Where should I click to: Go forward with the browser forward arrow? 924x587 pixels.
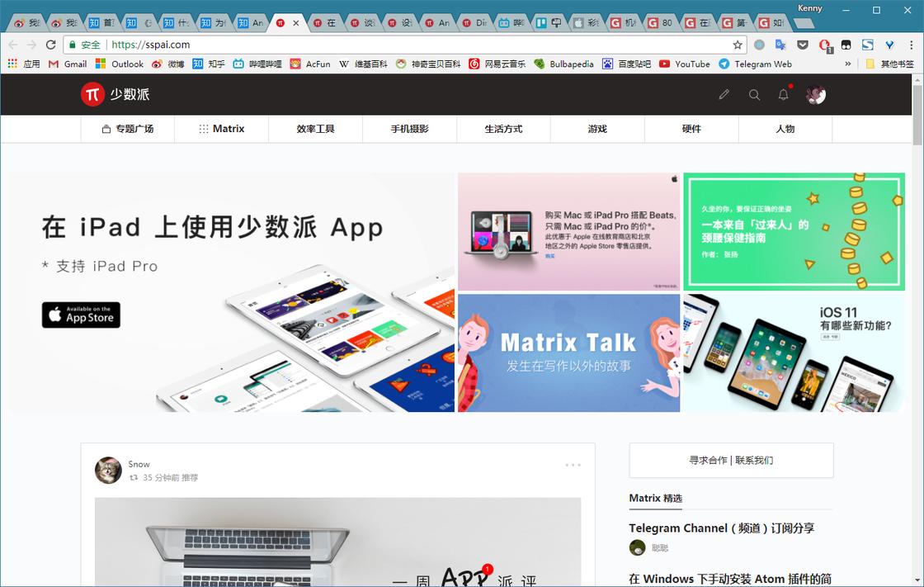(32, 45)
